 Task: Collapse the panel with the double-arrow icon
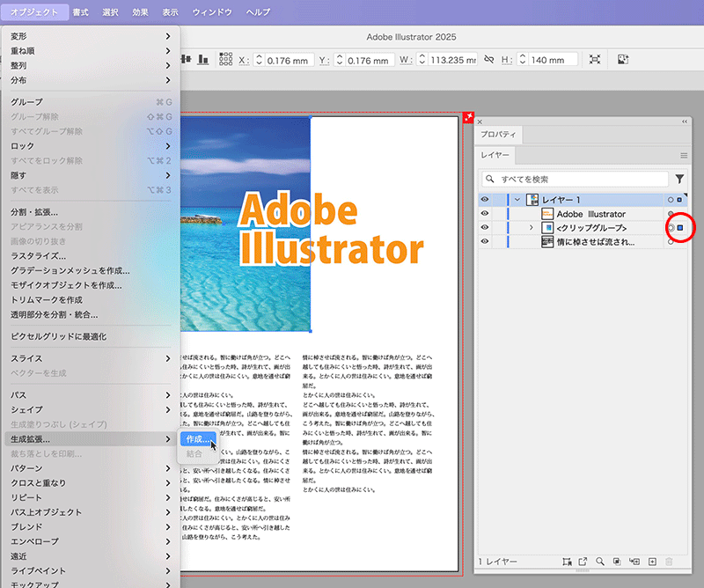[x=685, y=121]
